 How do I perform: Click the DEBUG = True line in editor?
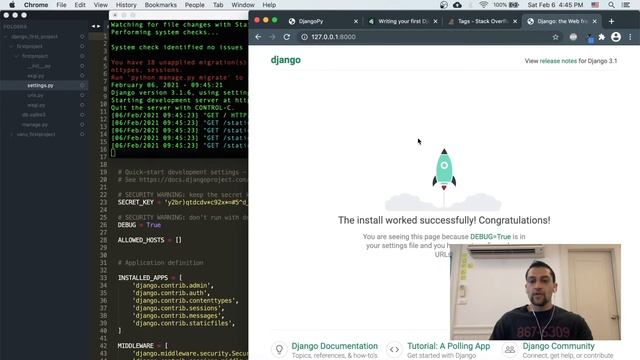(x=139, y=225)
